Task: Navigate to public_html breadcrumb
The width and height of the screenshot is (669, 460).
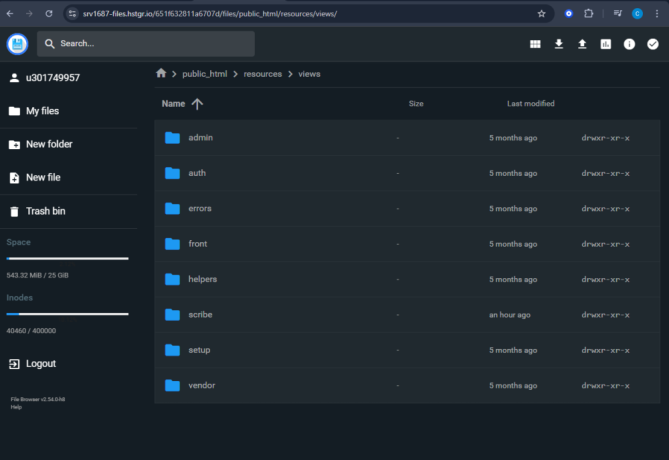Action: tap(206, 74)
